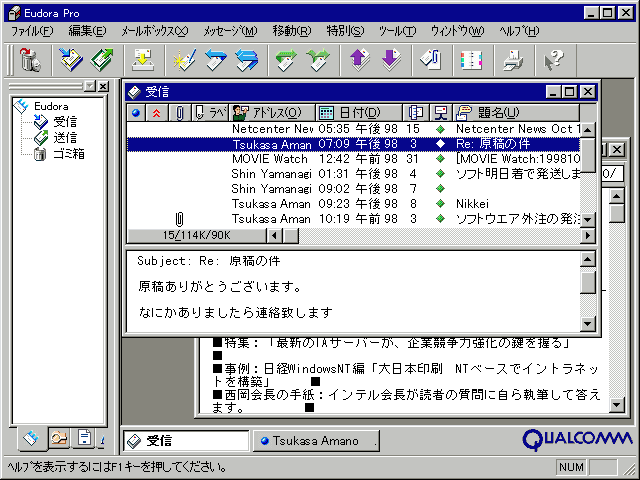Open the In mailbox toolbar icon
This screenshot has width=640, height=480.
pos(71,60)
